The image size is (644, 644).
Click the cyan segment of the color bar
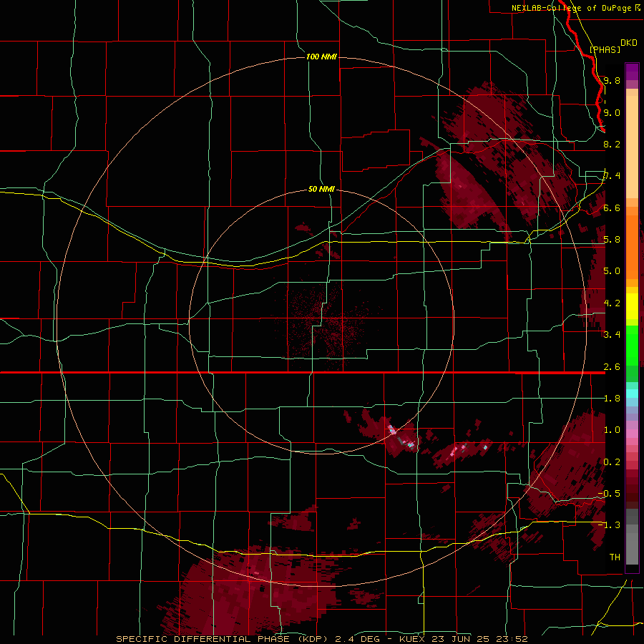632,393
